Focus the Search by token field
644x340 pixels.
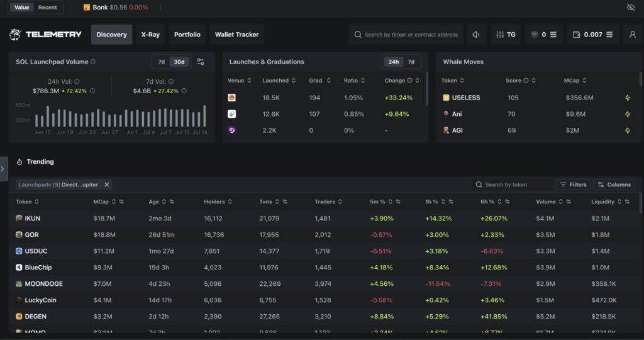coord(513,184)
